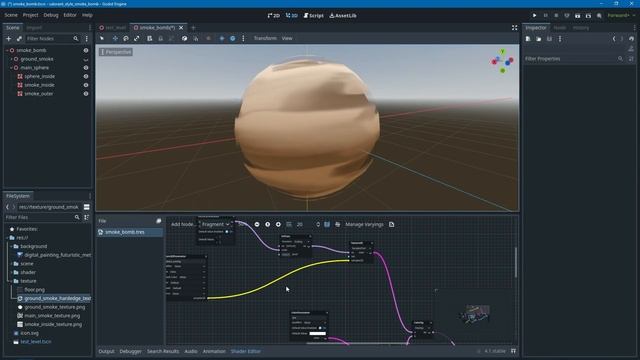Create a new resource in the Inspector
The width and height of the screenshot is (640, 360).
click(x=528, y=39)
